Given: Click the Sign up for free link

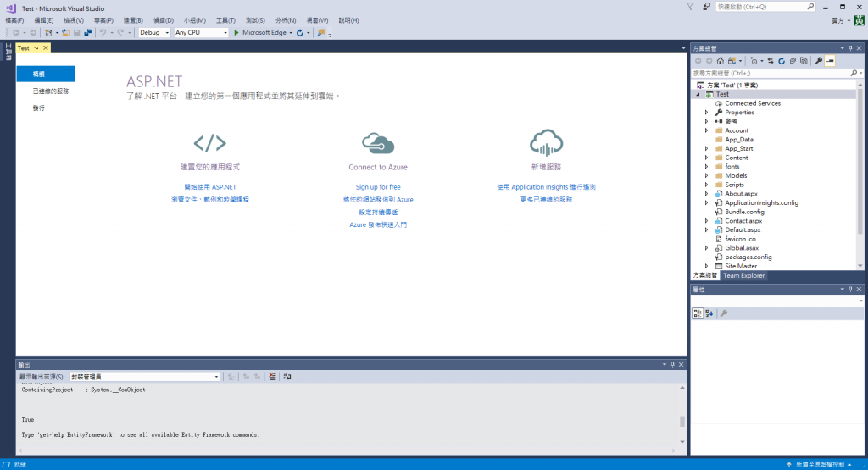Looking at the screenshot, I should pos(378,187).
